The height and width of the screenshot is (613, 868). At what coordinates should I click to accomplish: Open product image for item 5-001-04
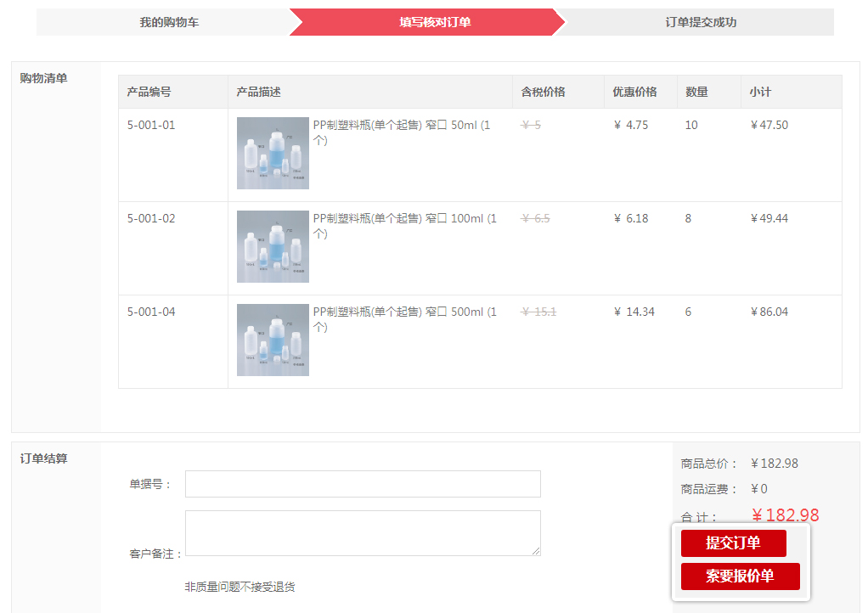pos(273,340)
